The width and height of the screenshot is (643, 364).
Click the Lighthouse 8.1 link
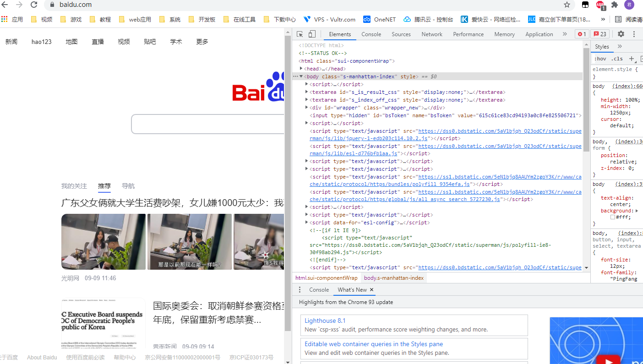click(x=325, y=321)
